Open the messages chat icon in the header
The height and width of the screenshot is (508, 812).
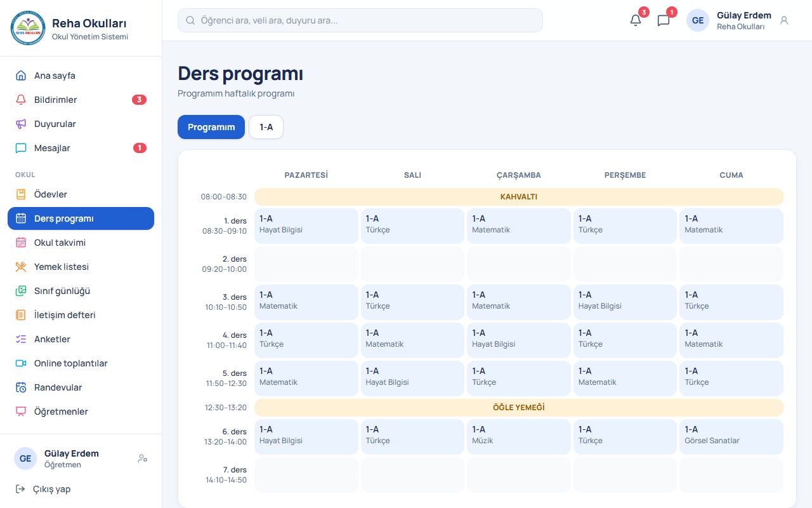(x=664, y=20)
